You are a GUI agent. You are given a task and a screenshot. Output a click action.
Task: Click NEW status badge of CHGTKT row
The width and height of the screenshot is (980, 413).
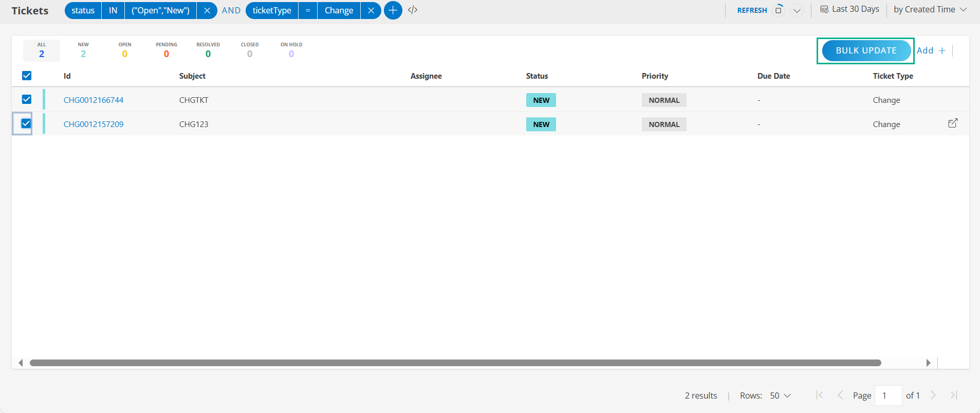point(541,100)
